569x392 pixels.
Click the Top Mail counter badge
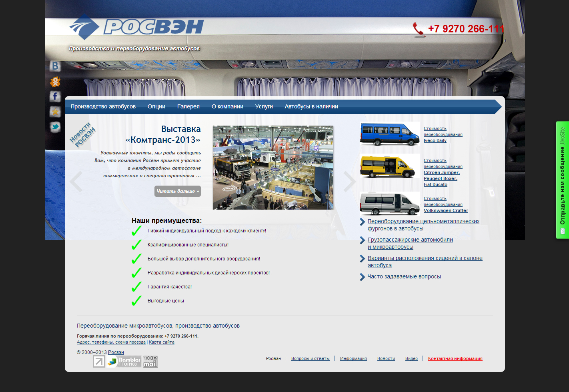click(x=150, y=362)
